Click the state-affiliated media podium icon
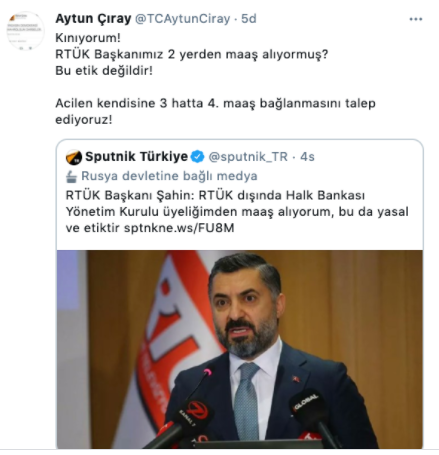This screenshot has width=439, height=455. (x=71, y=176)
